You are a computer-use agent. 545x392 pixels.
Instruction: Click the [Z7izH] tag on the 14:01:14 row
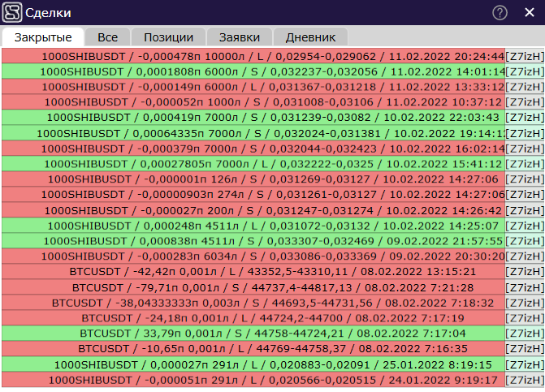(525, 71)
